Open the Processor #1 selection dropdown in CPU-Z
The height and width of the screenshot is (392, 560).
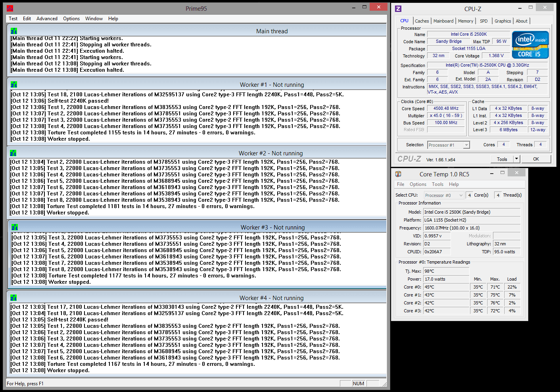[449, 145]
